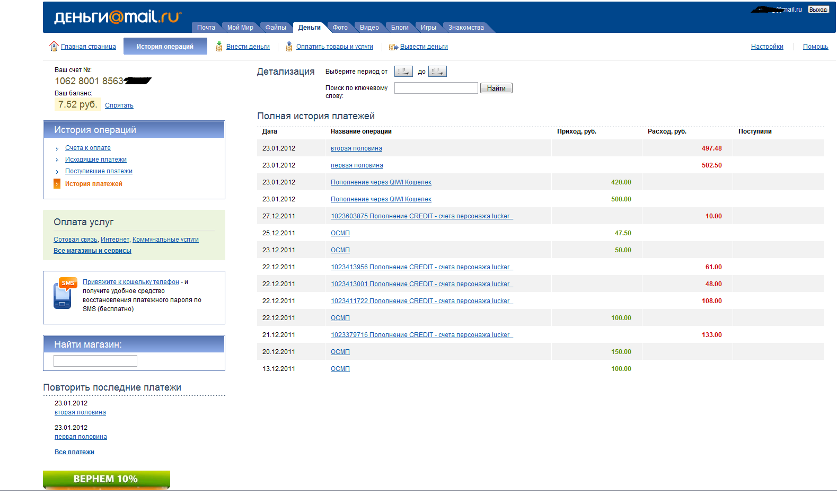This screenshot has height=504, width=837.
Task: Switch to the Почта tab
Action: pos(206,28)
